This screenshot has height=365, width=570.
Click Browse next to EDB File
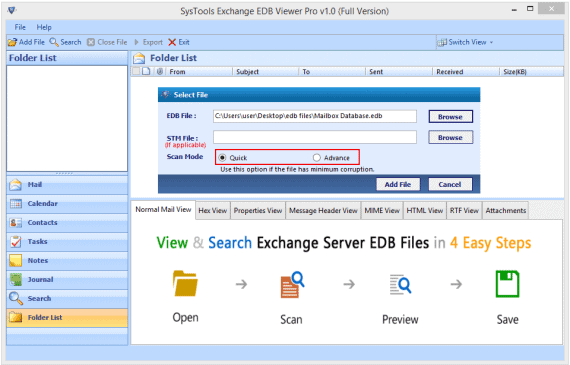450,117
